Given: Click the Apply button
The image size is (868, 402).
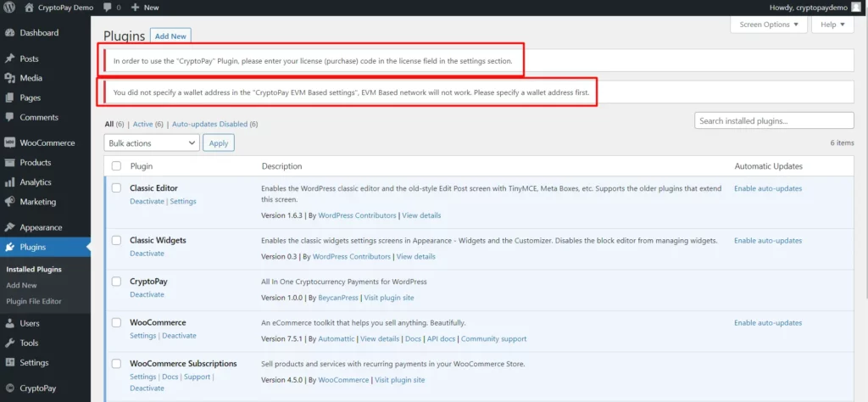Looking at the screenshot, I should pyautogui.click(x=219, y=142).
